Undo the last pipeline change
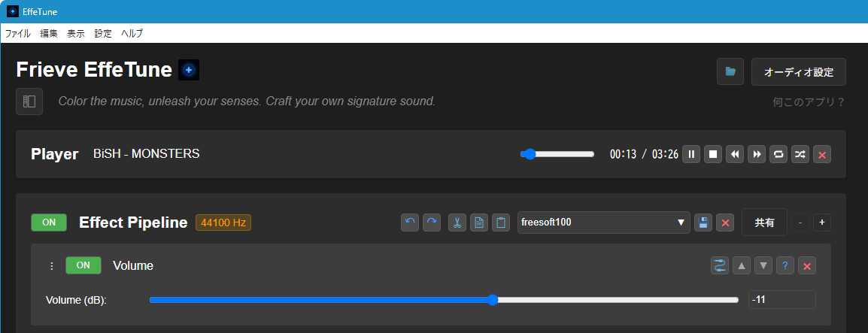 click(x=410, y=223)
